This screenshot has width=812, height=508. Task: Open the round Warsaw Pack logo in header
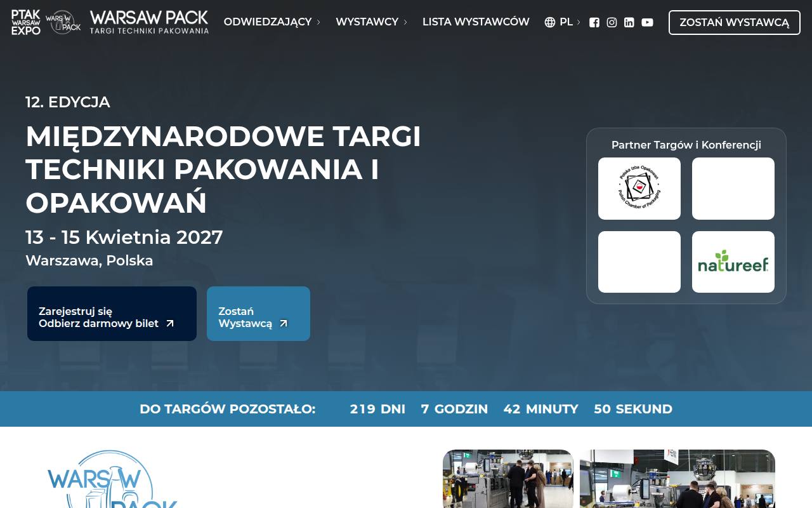coord(63,22)
